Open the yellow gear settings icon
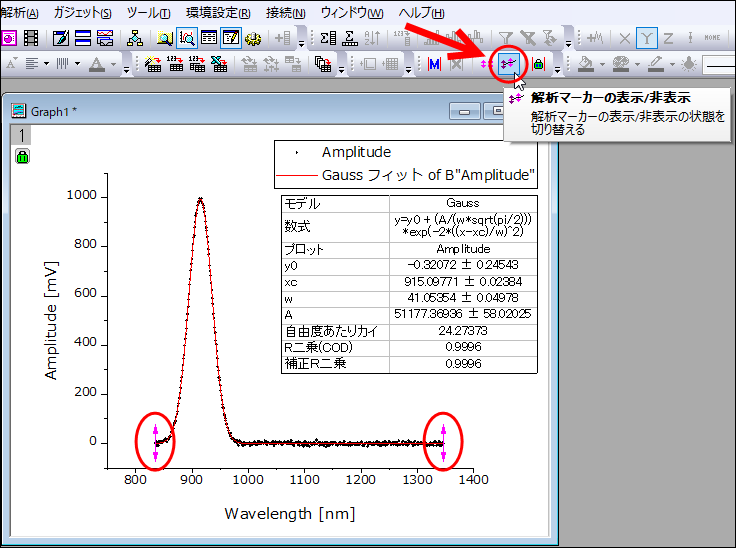Image resolution: width=736 pixels, height=548 pixels. tap(253, 38)
